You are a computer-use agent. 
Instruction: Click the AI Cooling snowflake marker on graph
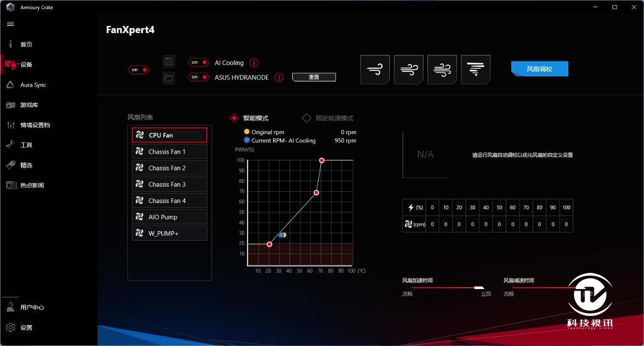click(281, 235)
